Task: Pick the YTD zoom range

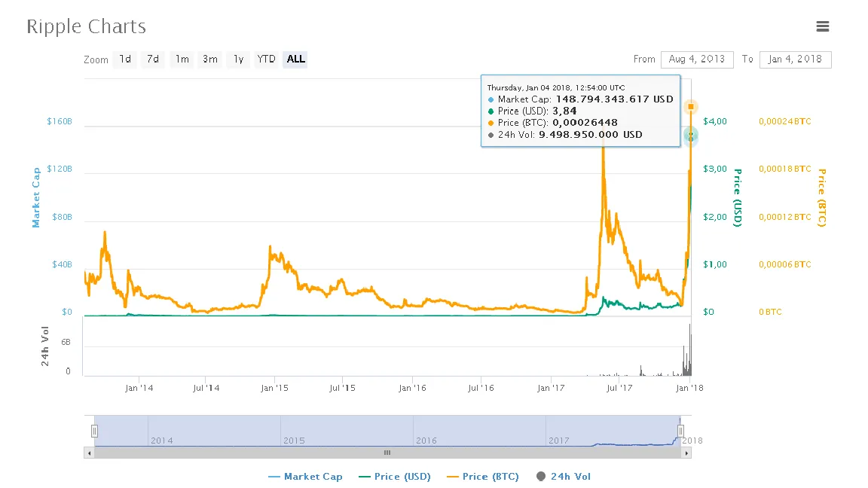Action: (x=266, y=59)
